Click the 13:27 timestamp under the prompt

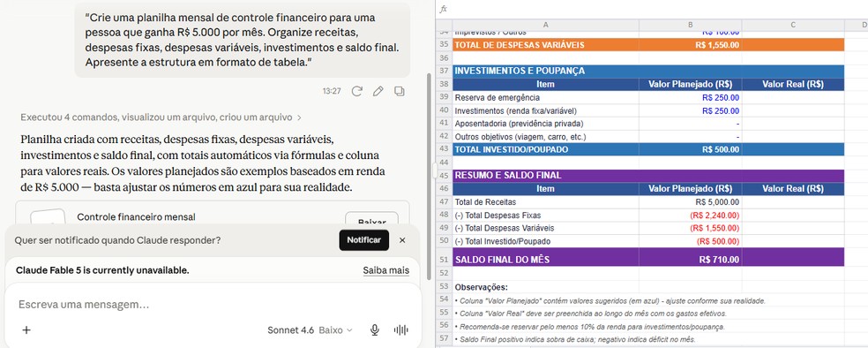pyautogui.click(x=332, y=91)
